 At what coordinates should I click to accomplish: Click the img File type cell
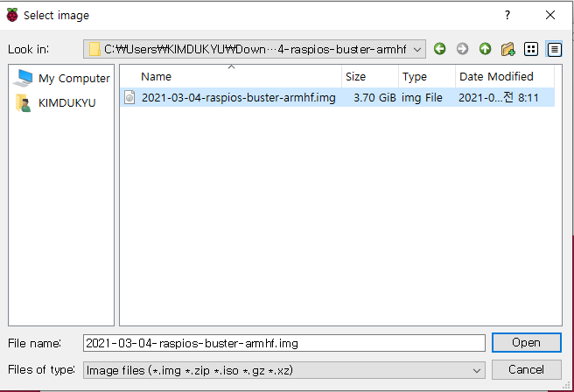coord(422,97)
